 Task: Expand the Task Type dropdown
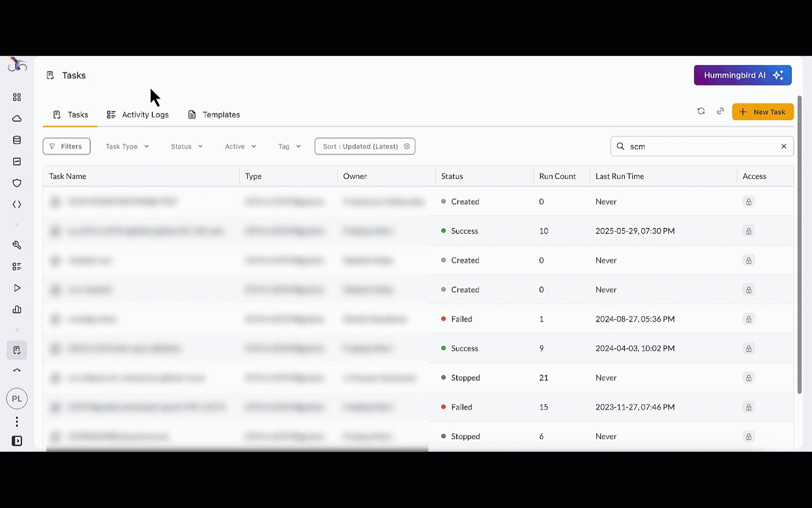click(x=127, y=146)
